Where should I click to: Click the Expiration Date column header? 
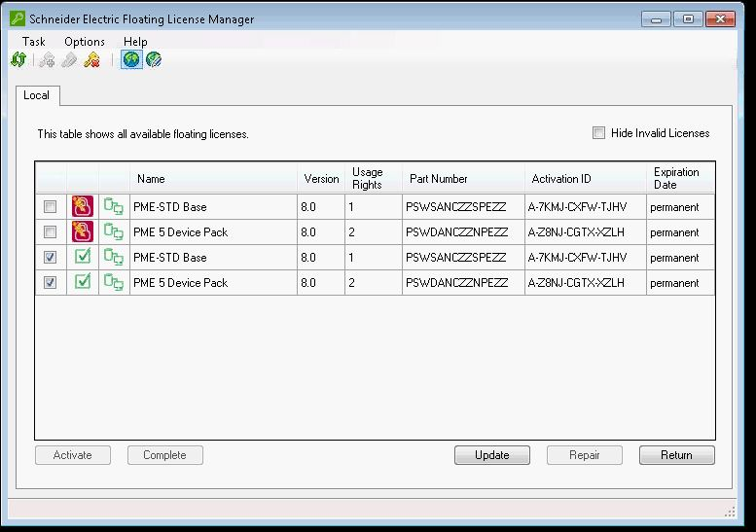[x=681, y=179]
